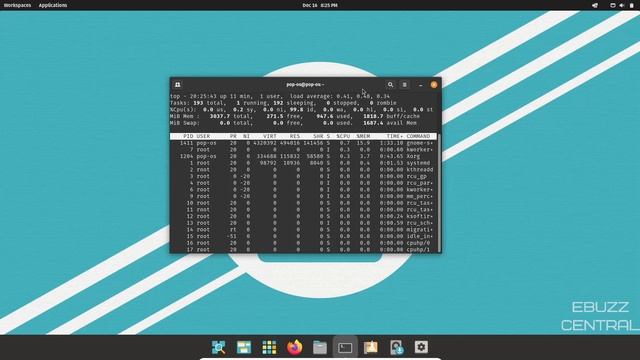The height and width of the screenshot is (360, 640).
Task: Click the %Cpu(s) summary line
Action: pos(302,109)
